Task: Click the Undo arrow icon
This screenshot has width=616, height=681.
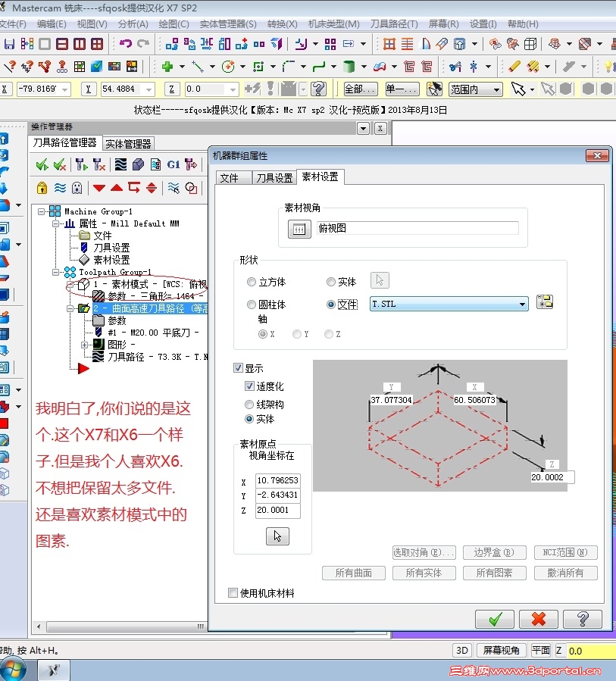Action: tap(126, 43)
